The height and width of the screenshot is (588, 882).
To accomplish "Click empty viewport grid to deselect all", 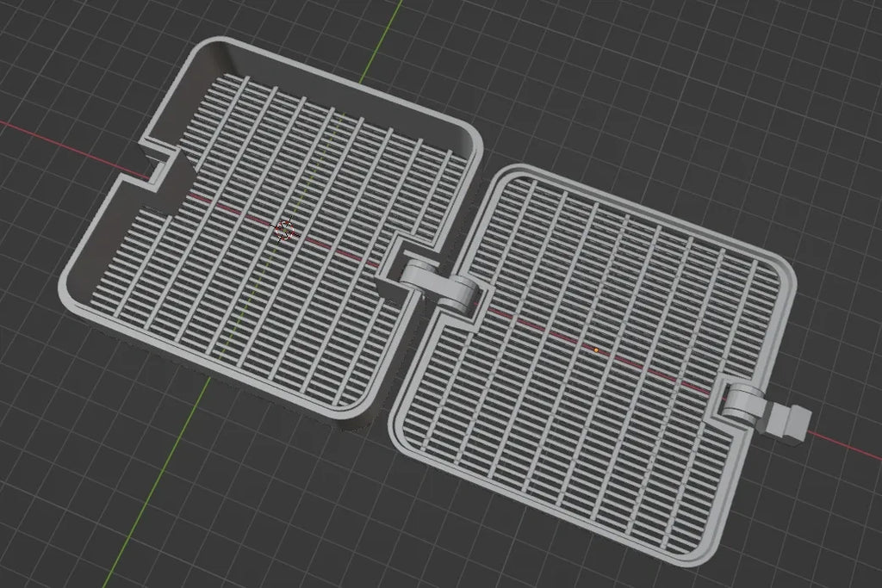I will pos(675,84).
